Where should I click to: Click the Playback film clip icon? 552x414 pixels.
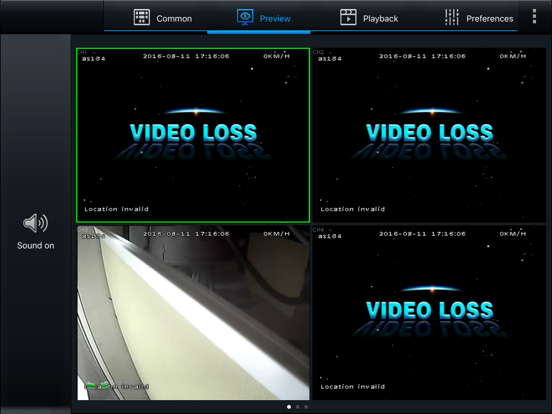348,17
